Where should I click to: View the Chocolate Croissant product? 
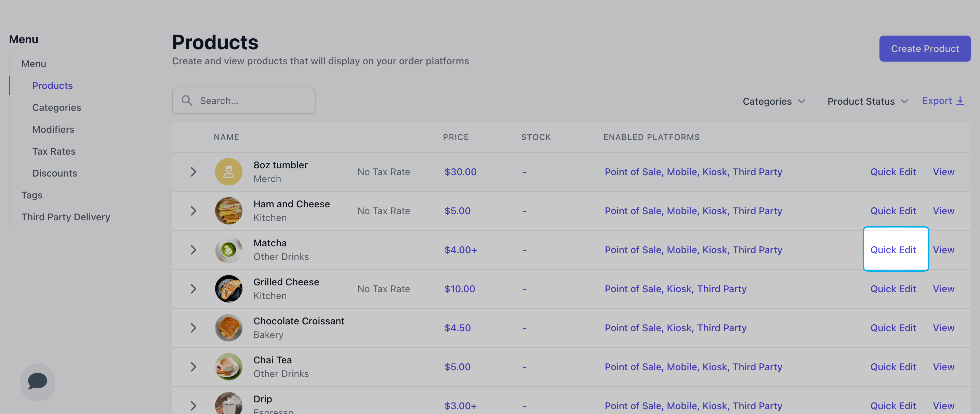coord(943,328)
